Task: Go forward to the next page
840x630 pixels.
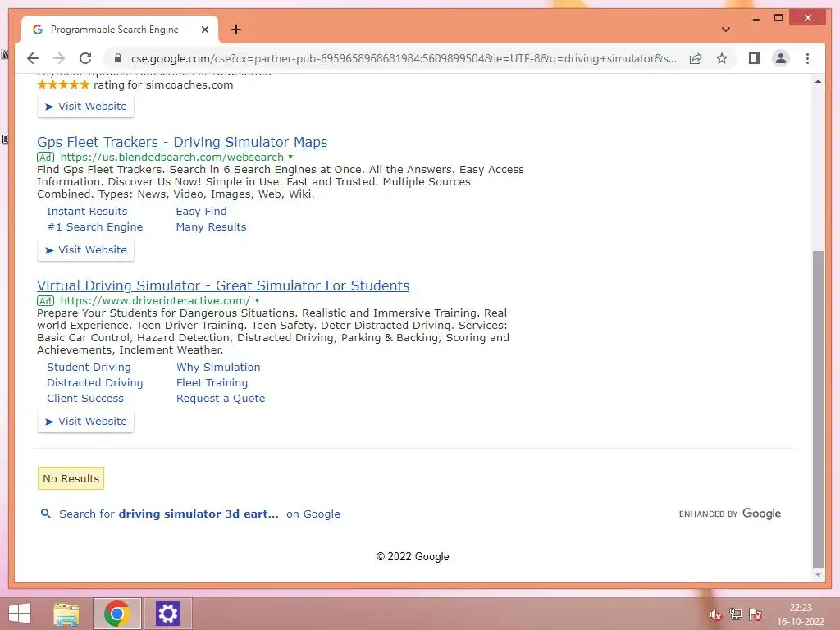Action: coord(59,58)
